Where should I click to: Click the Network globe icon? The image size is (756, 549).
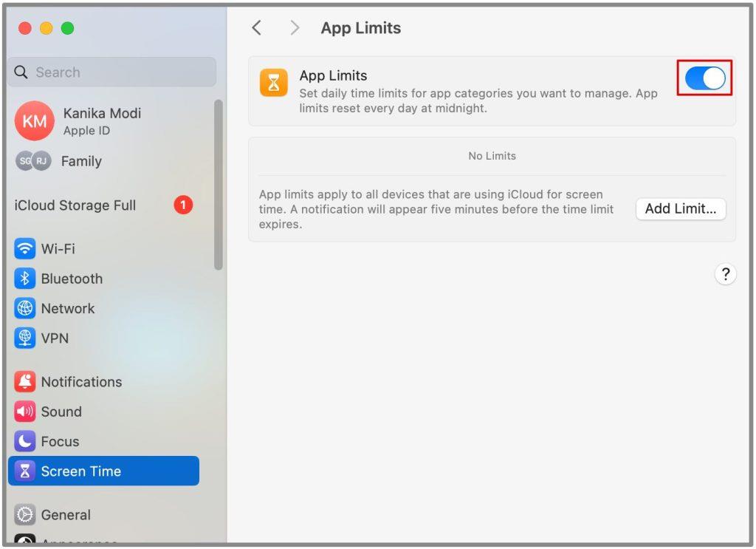pyautogui.click(x=24, y=308)
